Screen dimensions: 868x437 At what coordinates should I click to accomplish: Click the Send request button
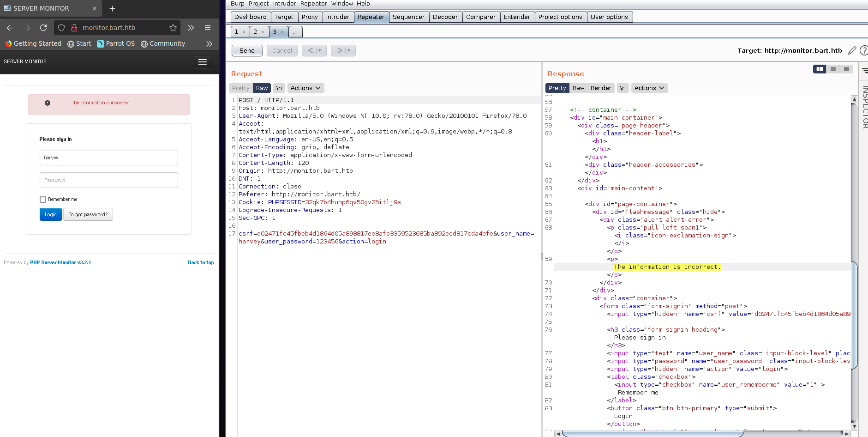247,51
